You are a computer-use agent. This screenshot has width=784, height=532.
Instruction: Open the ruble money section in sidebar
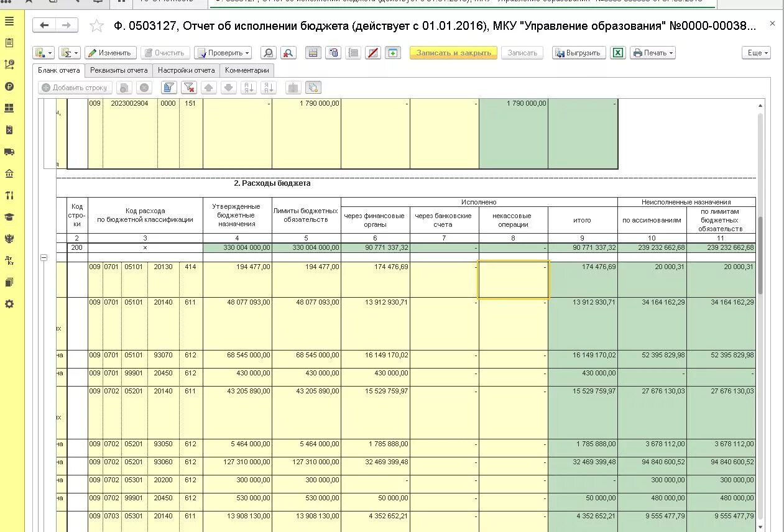tap(9, 86)
